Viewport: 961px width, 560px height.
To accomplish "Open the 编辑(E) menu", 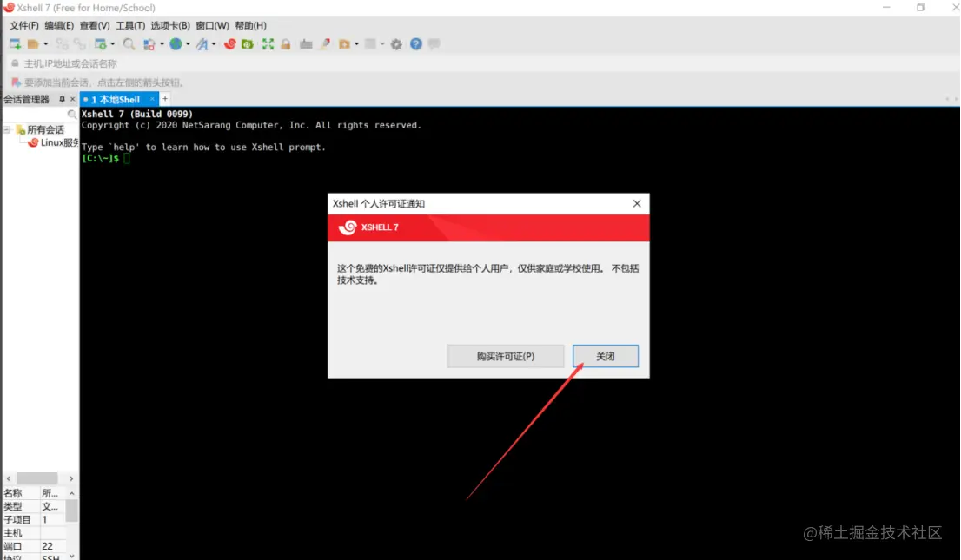I will (59, 26).
